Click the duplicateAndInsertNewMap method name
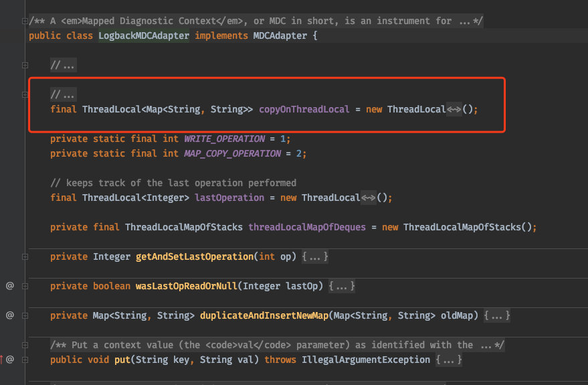This screenshot has width=588, height=385. click(x=264, y=315)
